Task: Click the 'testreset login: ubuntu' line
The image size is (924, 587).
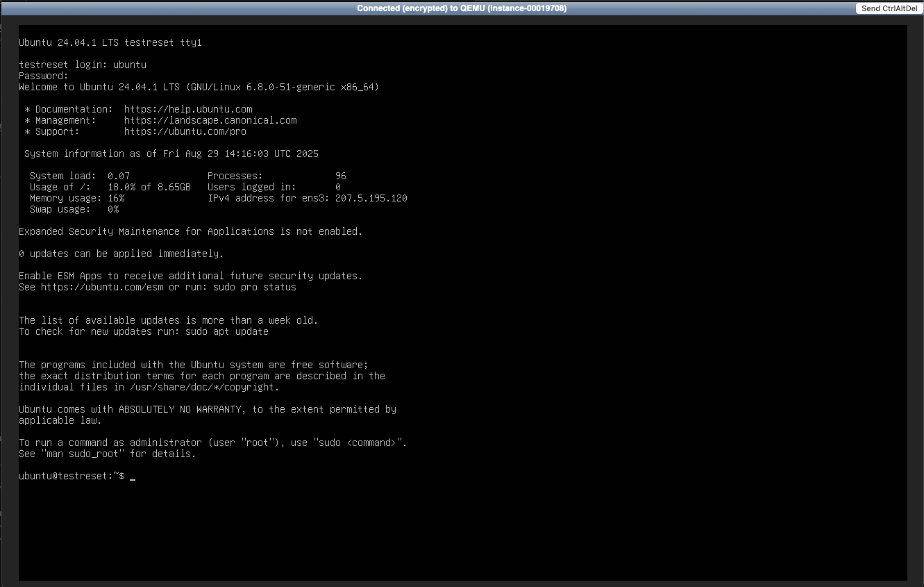Action: pyautogui.click(x=83, y=65)
